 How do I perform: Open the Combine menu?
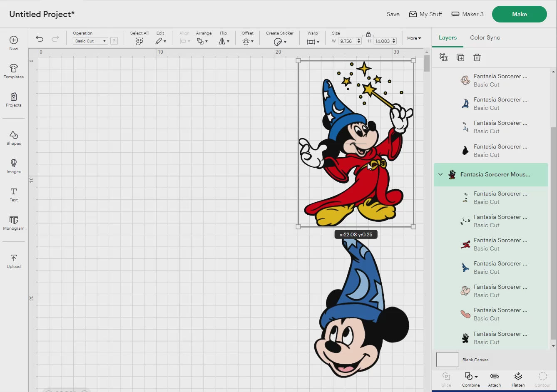[471, 379]
